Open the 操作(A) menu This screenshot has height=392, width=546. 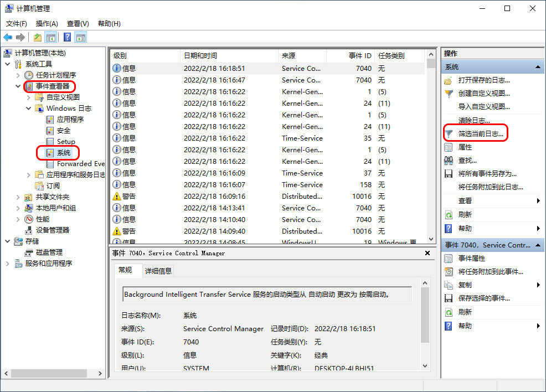tap(47, 24)
